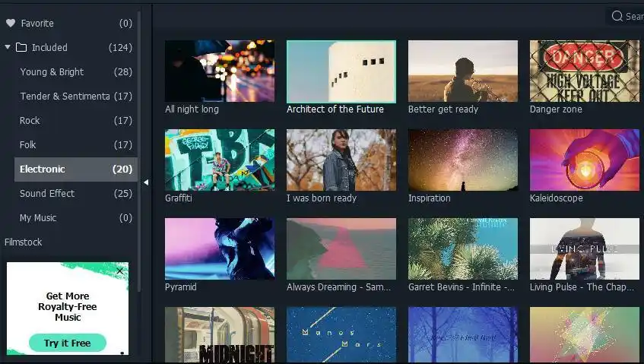The width and height of the screenshot is (644, 364).
Task: Click the search magnifier icon
Action: click(617, 16)
